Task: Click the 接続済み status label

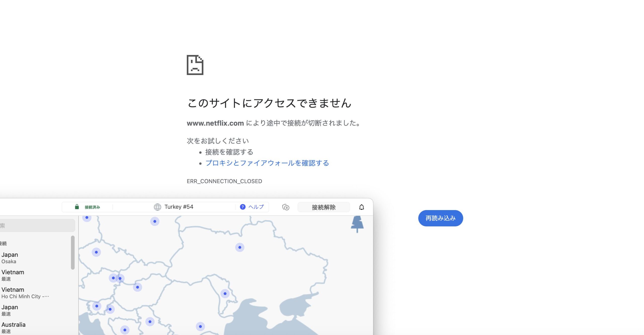Action: [92, 207]
